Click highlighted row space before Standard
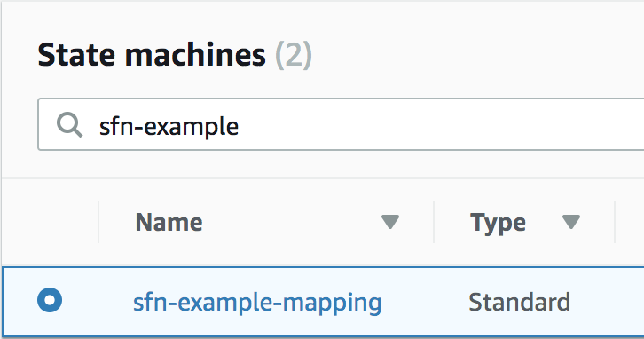This screenshot has height=339, width=644. [425, 302]
